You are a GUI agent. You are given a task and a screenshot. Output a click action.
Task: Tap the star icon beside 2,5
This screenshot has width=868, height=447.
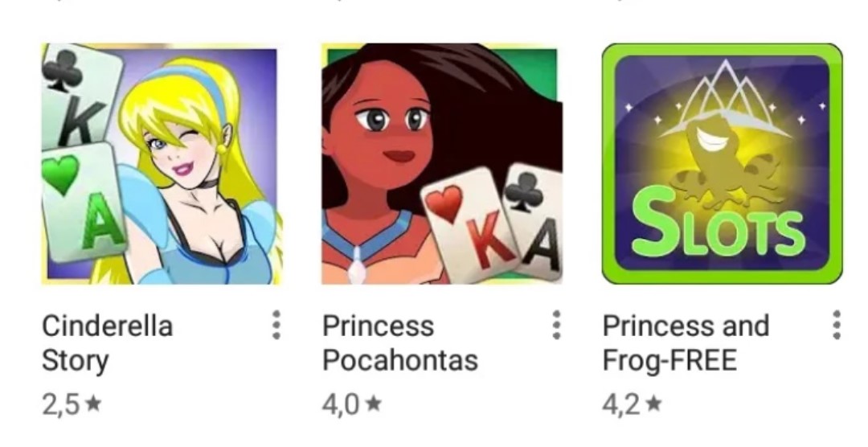[x=94, y=404]
